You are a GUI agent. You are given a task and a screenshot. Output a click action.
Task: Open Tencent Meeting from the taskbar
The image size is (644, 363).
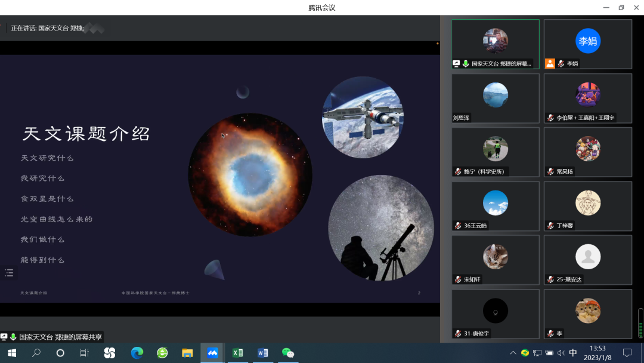click(x=212, y=353)
